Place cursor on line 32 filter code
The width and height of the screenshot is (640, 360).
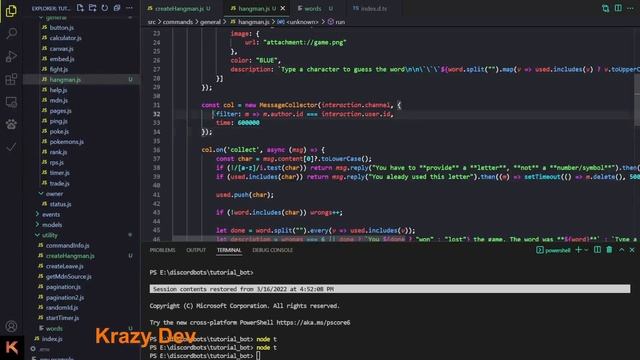[304, 114]
